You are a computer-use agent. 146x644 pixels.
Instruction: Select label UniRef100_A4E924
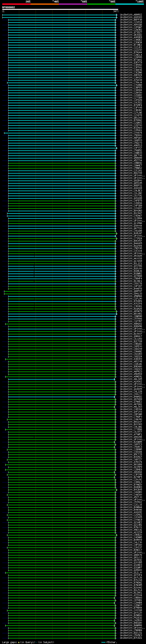(131, 75)
